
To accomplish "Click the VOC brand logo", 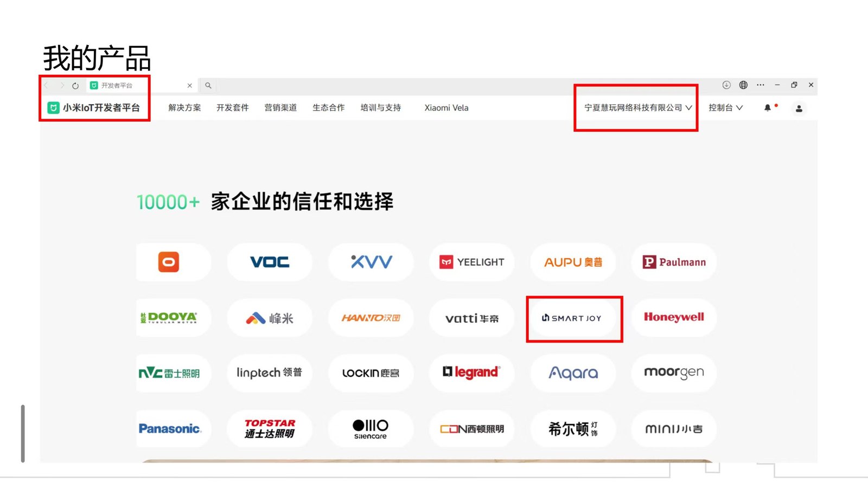I will point(270,262).
